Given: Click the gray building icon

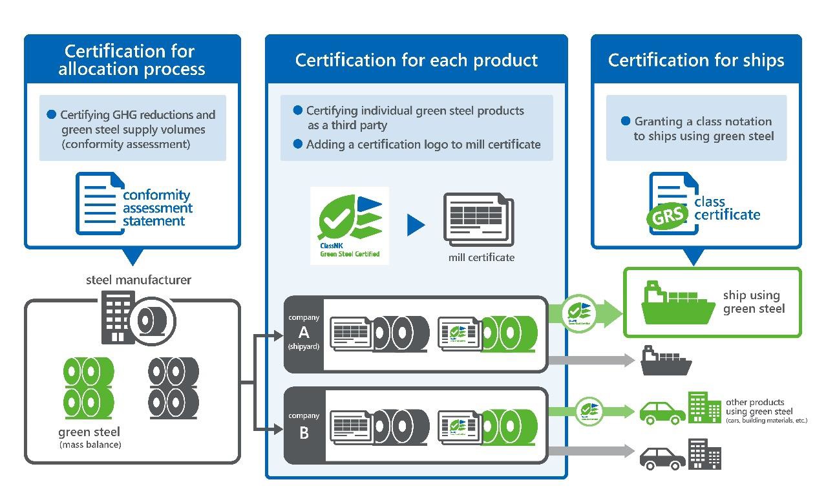Looking at the screenshot, I should click(704, 454).
